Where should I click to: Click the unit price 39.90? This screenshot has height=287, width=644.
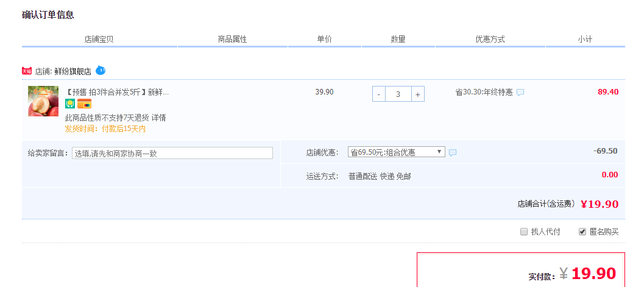coord(325,92)
